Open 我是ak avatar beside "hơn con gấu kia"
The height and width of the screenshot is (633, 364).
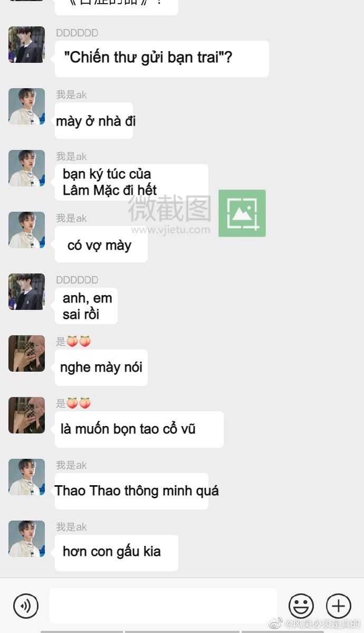26,538
